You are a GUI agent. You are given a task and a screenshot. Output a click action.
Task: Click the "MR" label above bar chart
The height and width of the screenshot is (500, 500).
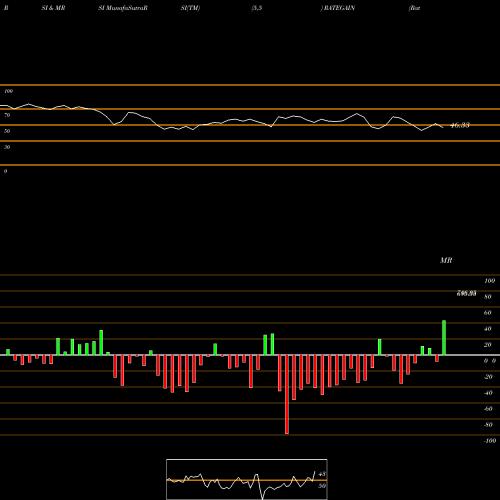point(446,260)
